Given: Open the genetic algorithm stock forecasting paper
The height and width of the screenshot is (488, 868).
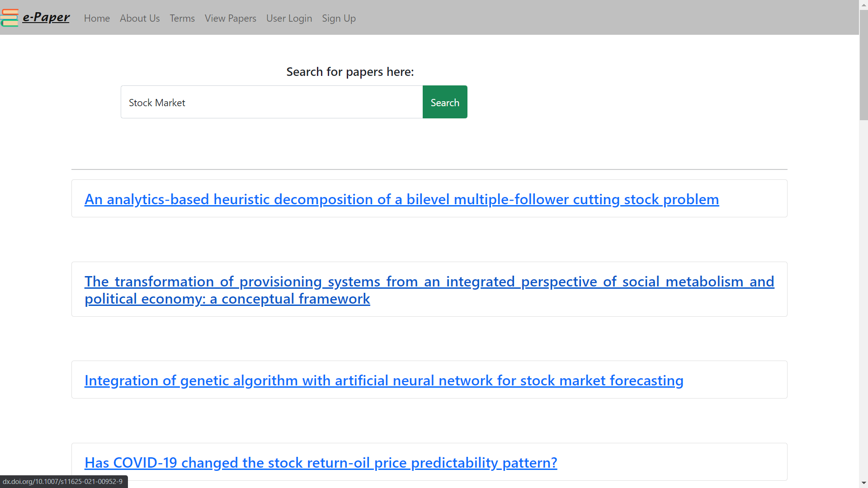Looking at the screenshot, I should pyautogui.click(x=384, y=380).
